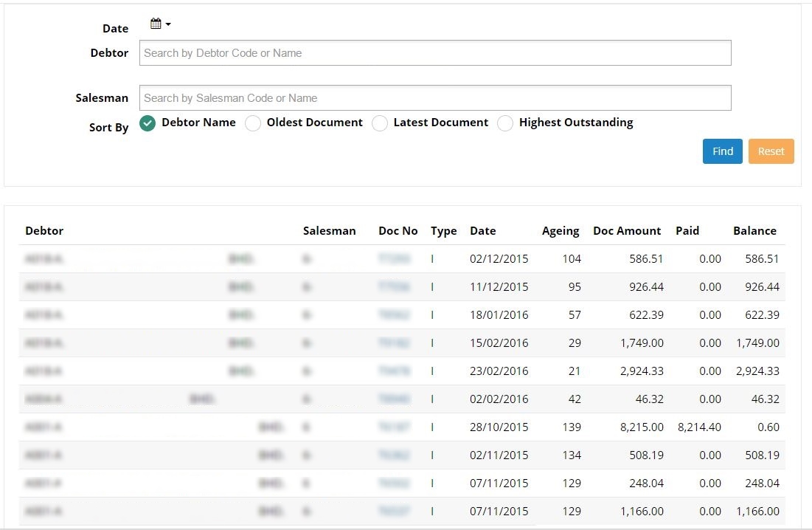Click the date cell 02/02/2016
This screenshot has width=812, height=530.
tap(499, 399)
